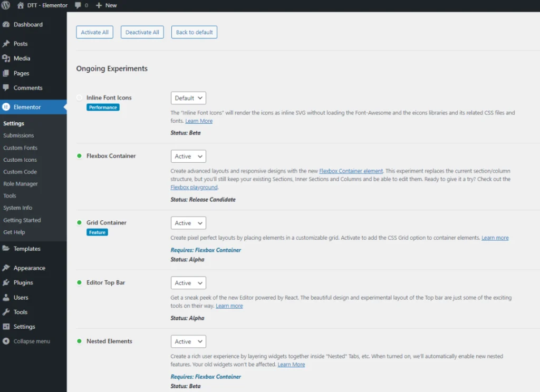Click the Plugins plug icon
The image size is (540, 392).
(6, 282)
